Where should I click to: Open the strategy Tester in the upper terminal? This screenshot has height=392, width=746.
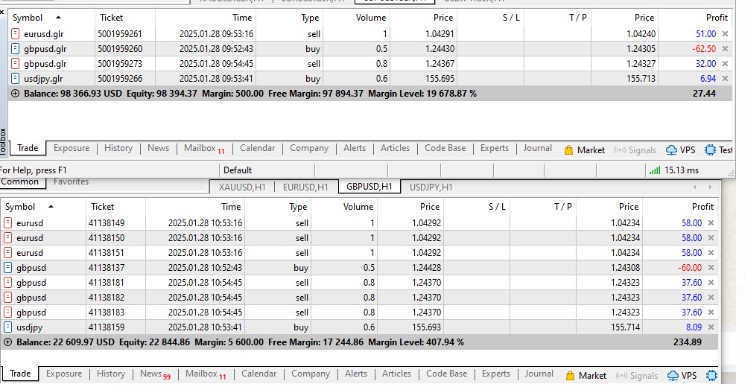click(x=718, y=150)
